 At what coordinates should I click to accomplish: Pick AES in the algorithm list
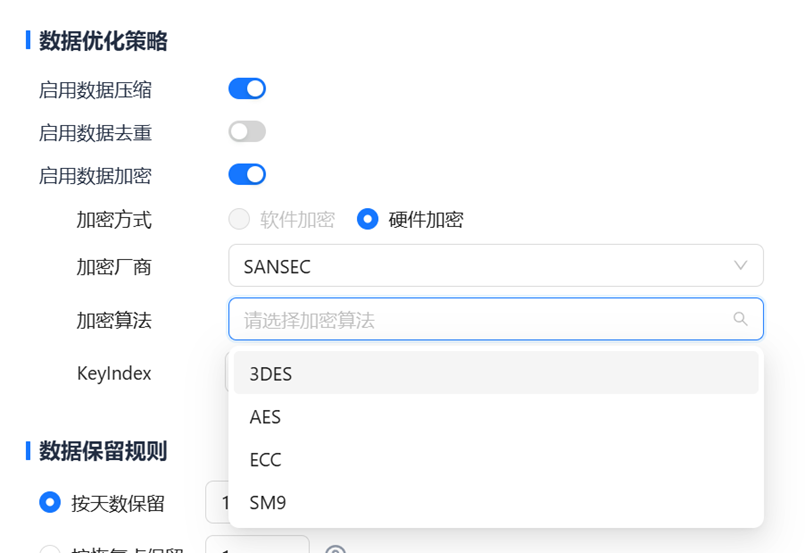(495, 417)
